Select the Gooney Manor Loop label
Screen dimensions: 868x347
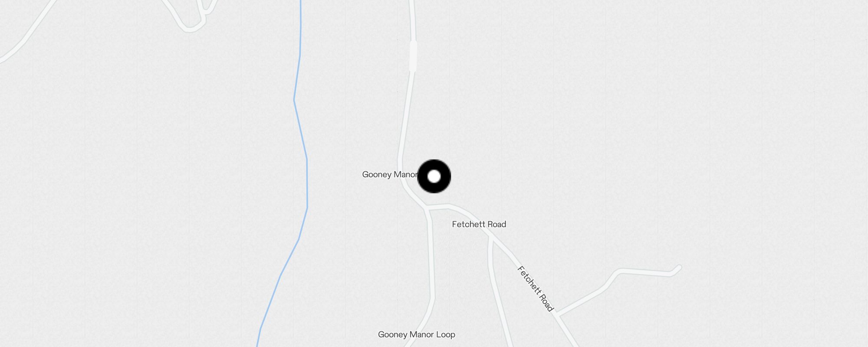(x=416, y=334)
